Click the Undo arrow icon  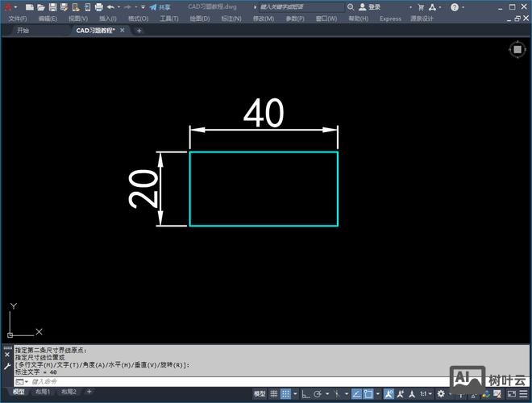pos(110,6)
